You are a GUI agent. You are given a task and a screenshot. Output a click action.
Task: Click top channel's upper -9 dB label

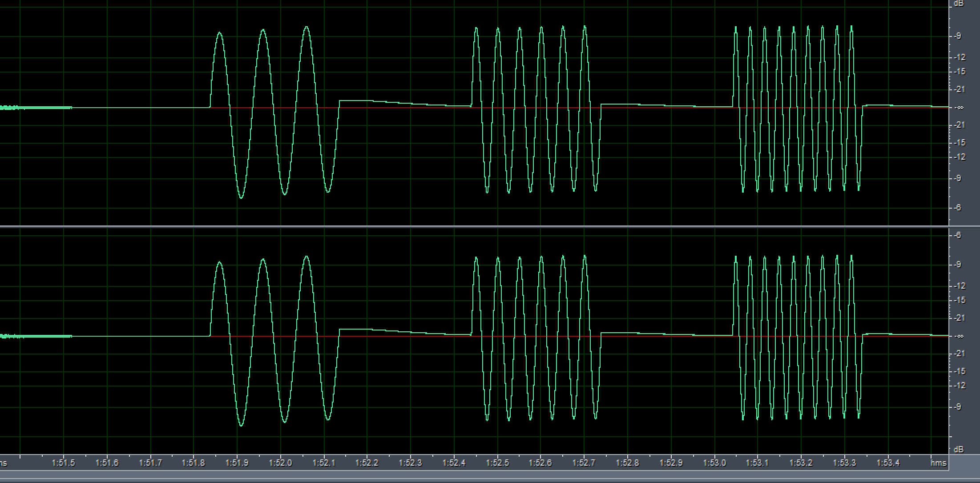point(957,36)
